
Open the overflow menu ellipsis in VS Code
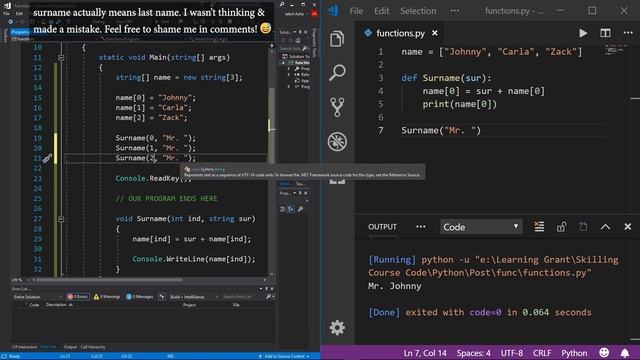455,11
